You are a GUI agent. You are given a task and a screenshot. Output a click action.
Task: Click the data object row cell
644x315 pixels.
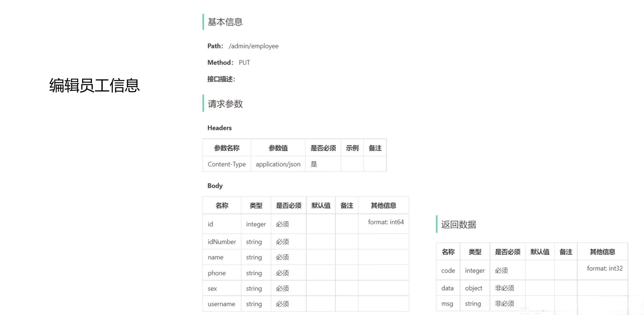(x=473, y=288)
